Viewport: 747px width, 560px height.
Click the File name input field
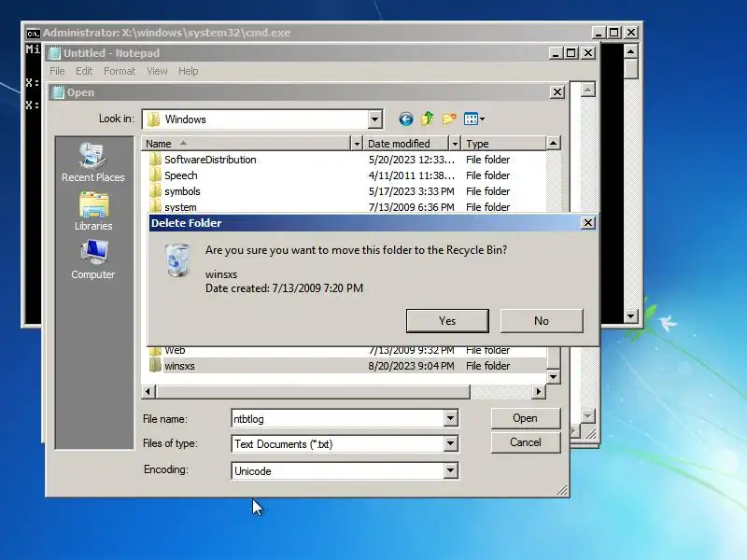point(337,418)
